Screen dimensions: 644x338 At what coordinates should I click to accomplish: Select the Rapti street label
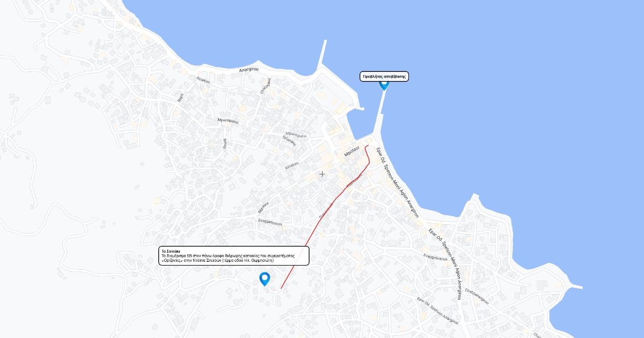point(181,98)
